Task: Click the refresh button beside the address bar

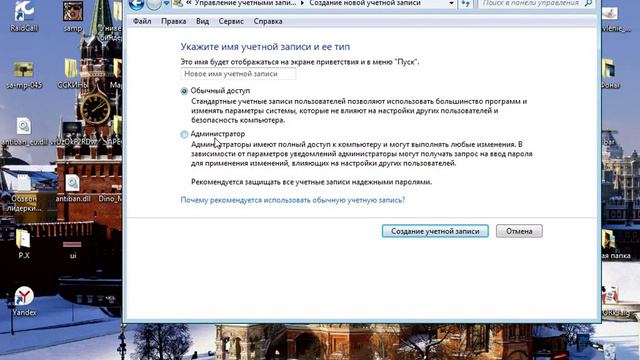Action: click(x=465, y=4)
